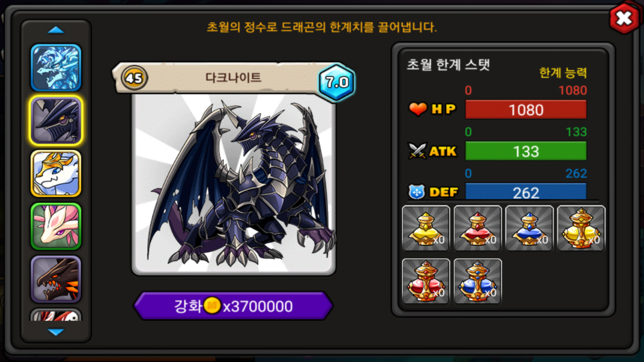Select the small red essence potion
644x362 pixels.
(478, 228)
